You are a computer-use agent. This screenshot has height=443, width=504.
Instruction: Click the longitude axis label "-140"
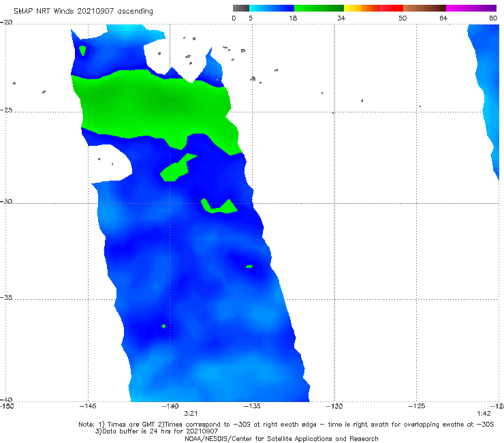pyautogui.click(x=170, y=406)
